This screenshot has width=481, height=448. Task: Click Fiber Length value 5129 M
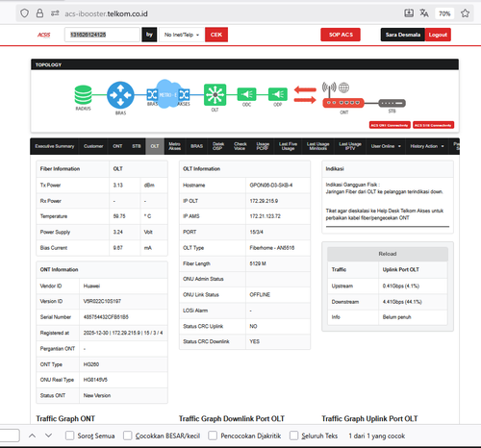[x=258, y=263]
